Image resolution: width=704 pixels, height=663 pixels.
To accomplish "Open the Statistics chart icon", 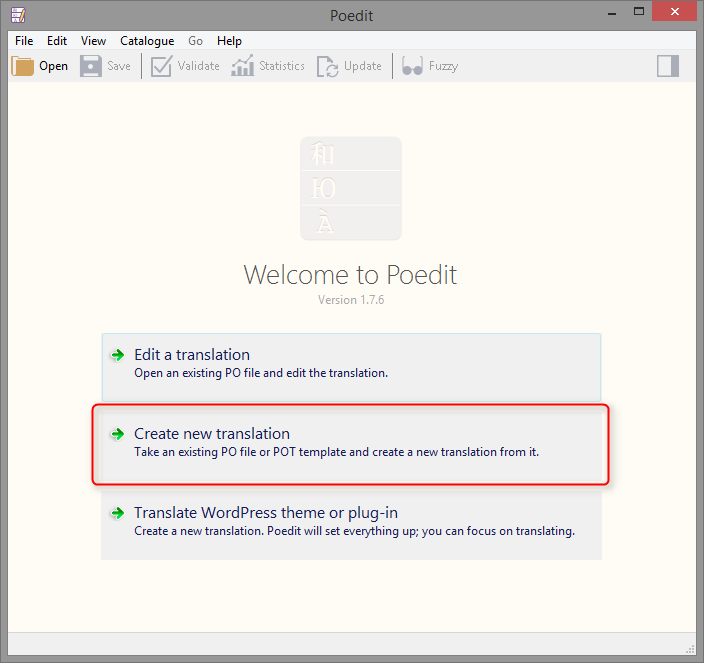I will click(242, 66).
